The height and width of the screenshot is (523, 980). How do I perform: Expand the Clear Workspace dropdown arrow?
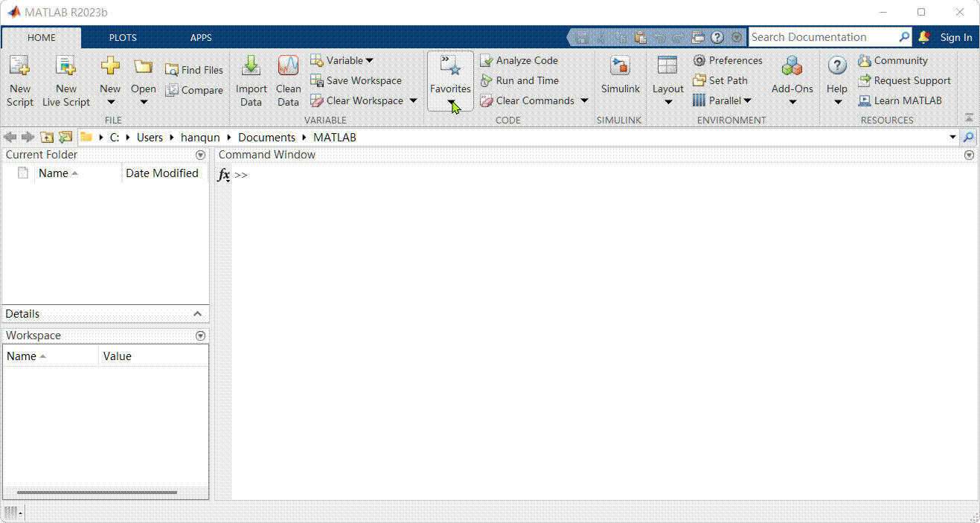click(x=413, y=100)
